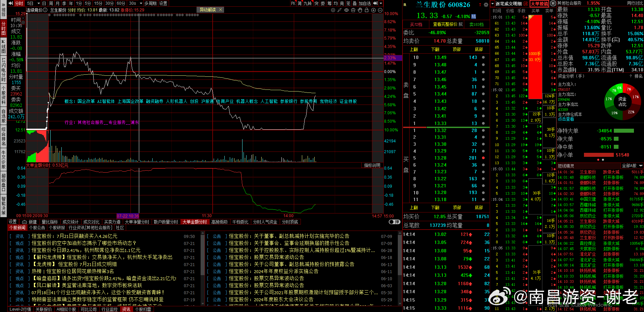Close the 异动解读 tag

point(220,10)
